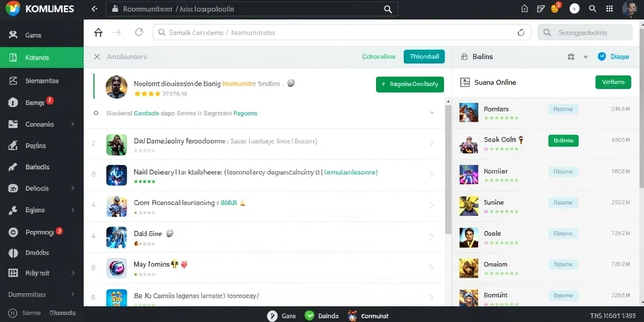This screenshot has height=322, width=644.
Task: Click the reload page icon
Action: click(139, 33)
